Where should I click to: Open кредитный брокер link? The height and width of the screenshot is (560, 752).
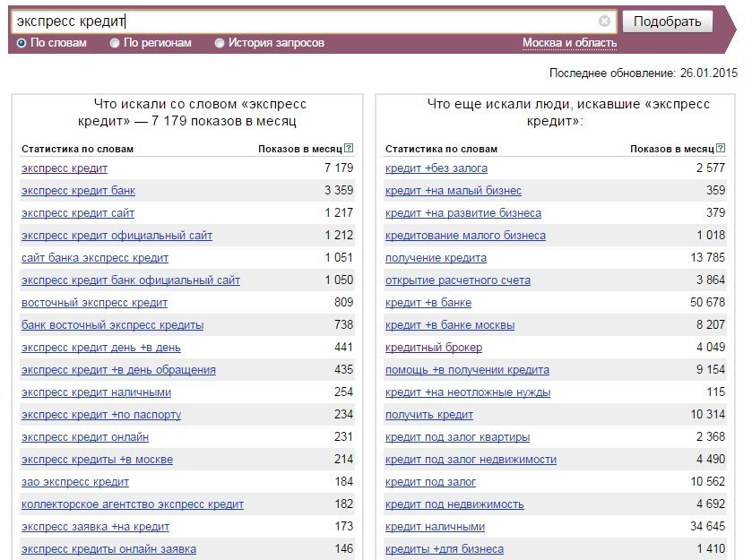click(434, 348)
